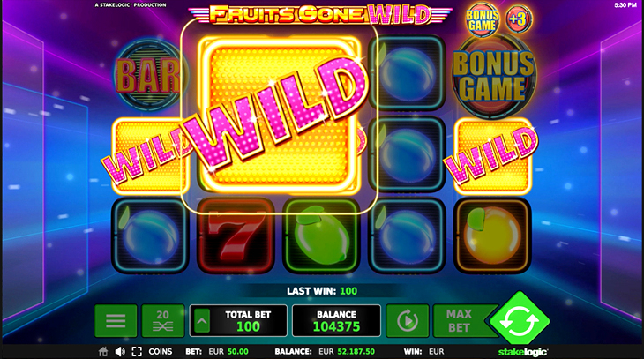Click the small Bonus Game badge
Screen dimensions: 644x359
click(x=483, y=19)
